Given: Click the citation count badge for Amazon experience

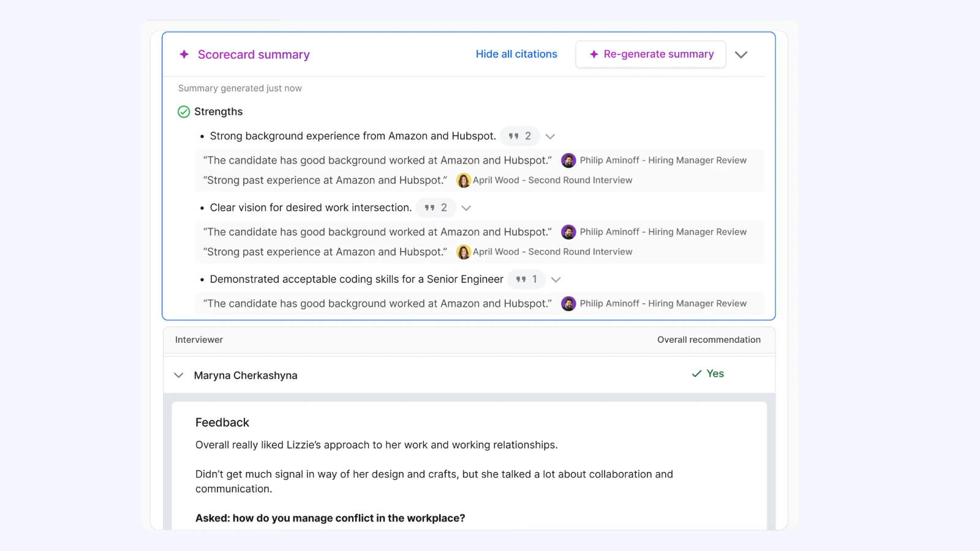Looking at the screenshot, I should click(x=519, y=136).
